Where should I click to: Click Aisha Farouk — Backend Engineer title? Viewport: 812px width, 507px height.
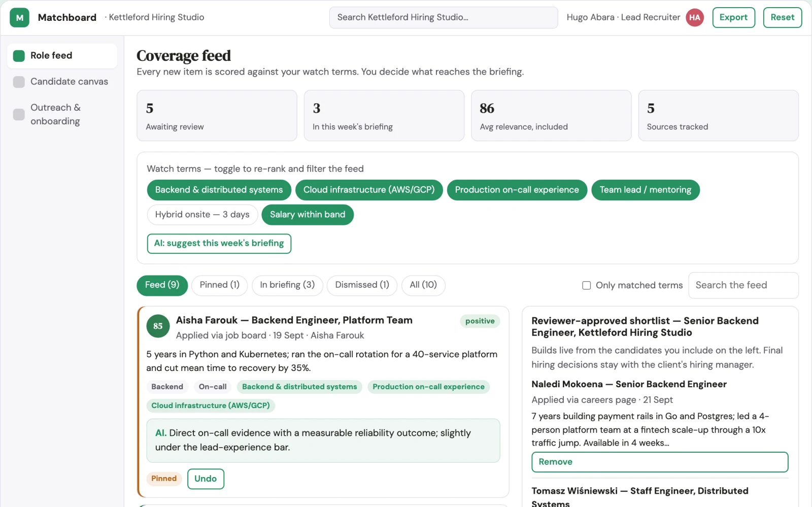(x=294, y=320)
